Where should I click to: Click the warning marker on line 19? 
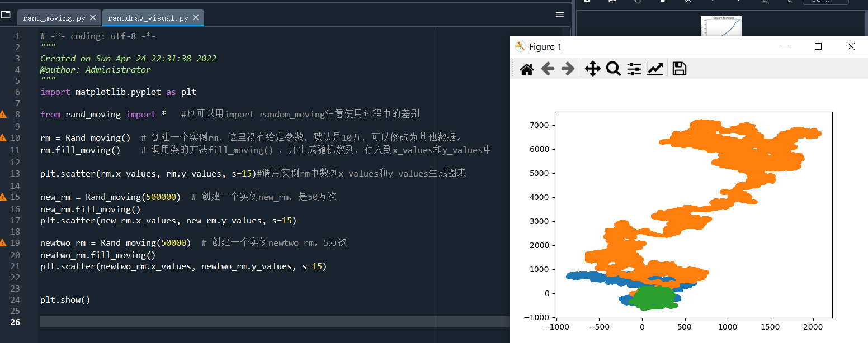[x=3, y=242]
